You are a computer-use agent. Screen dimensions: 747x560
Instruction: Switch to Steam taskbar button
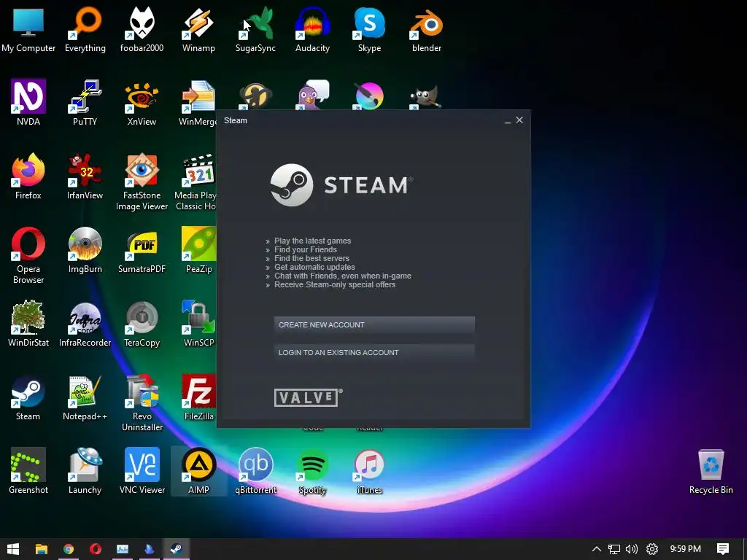pos(176,549)
